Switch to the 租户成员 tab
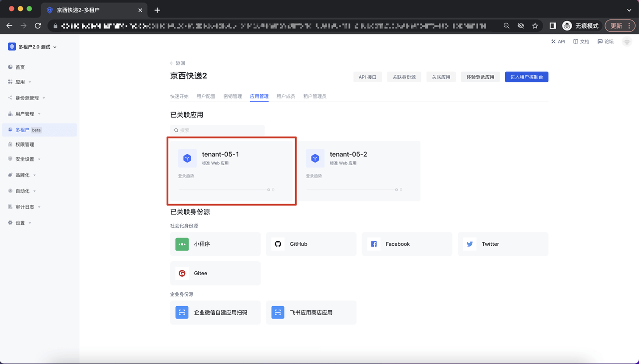Viewport: 639px width, 364px height. click(286, 96)
